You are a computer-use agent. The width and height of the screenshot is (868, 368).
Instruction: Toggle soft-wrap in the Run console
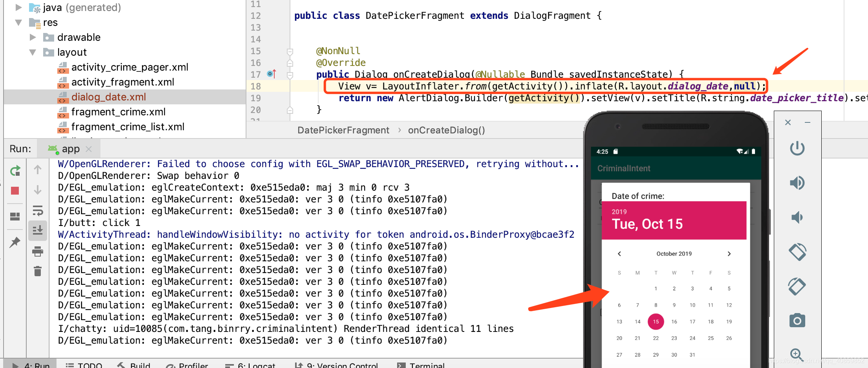pyautogui.click(x=38, y=211)
